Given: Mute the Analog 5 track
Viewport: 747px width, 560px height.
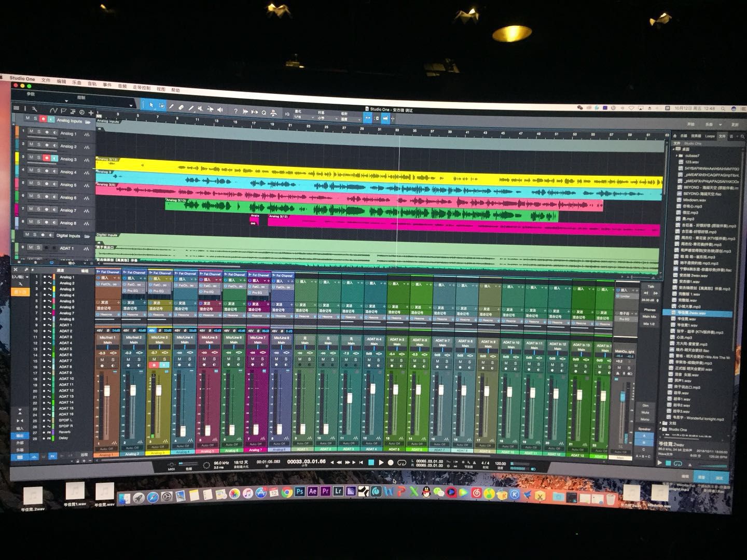Looking at the screenshot, I should point(31,183).
